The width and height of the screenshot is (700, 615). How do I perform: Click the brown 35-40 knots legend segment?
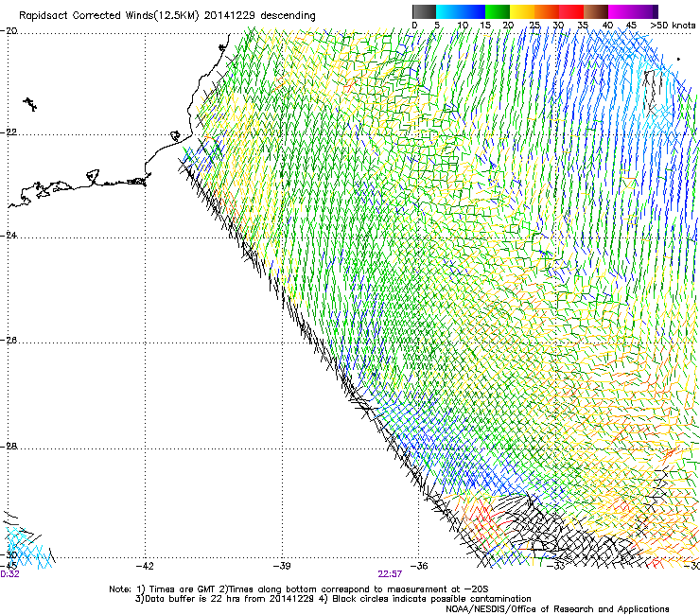[596, 11]
